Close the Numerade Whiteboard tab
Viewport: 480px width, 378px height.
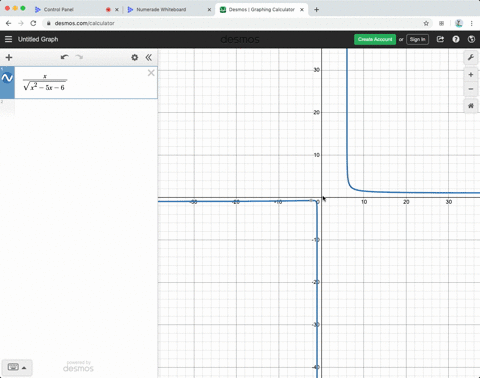click(x=209, y=10)
